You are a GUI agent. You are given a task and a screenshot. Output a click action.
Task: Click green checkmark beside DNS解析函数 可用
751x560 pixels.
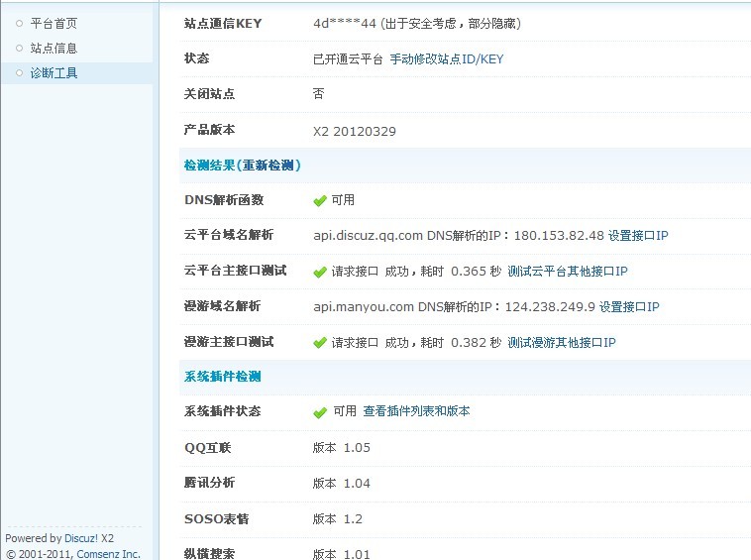(320, 201)
